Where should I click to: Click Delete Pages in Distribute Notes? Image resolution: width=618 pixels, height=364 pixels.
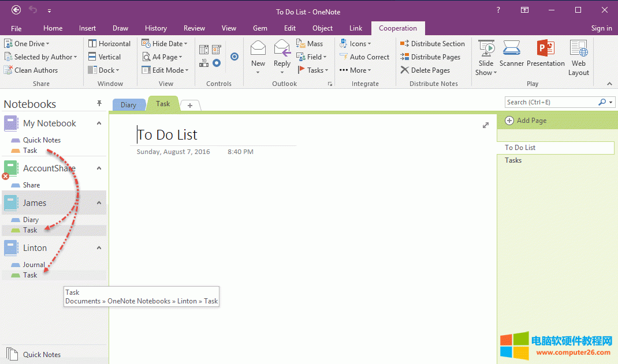tap(425, 70)
